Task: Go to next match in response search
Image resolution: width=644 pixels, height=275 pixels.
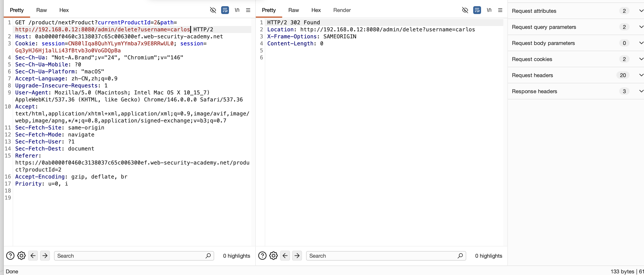Action: click(x=297, y=255)
